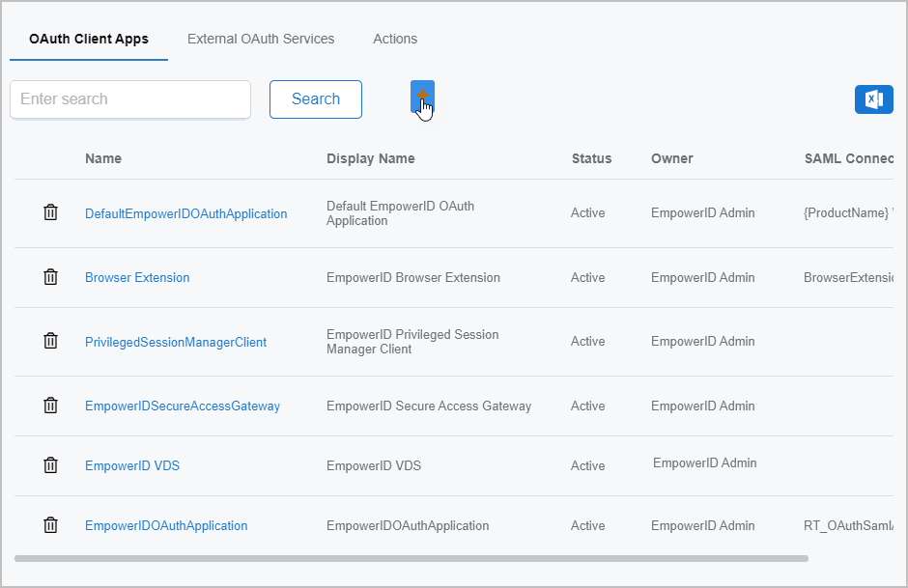Open the PrivilegedSessionManagerClient link
This screenshot has width=908, height=588.
[176, 343]
